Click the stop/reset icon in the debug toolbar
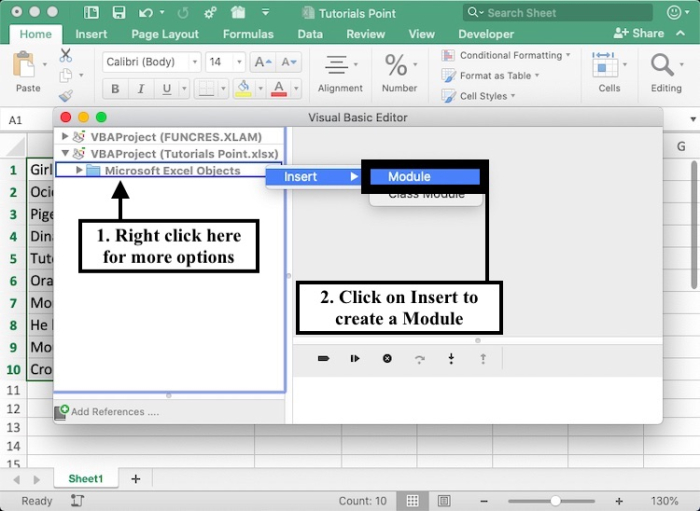 pos(387,358)
